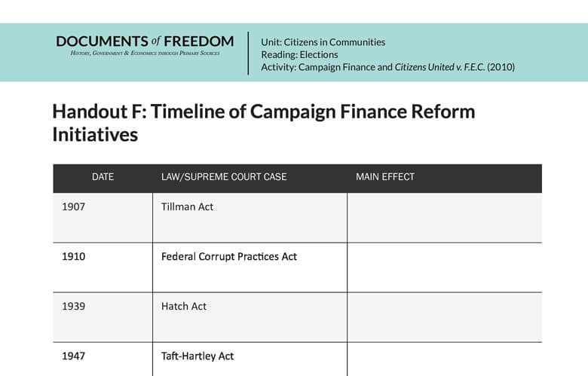Click the Documents of Freedom logo
Screen dimensions: 588x376
click(143, 41)
